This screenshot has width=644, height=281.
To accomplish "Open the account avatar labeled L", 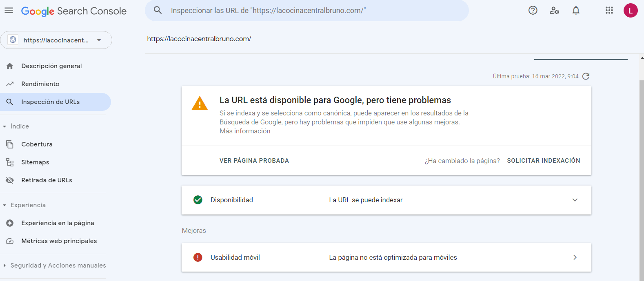I will (x=631, y=11).
